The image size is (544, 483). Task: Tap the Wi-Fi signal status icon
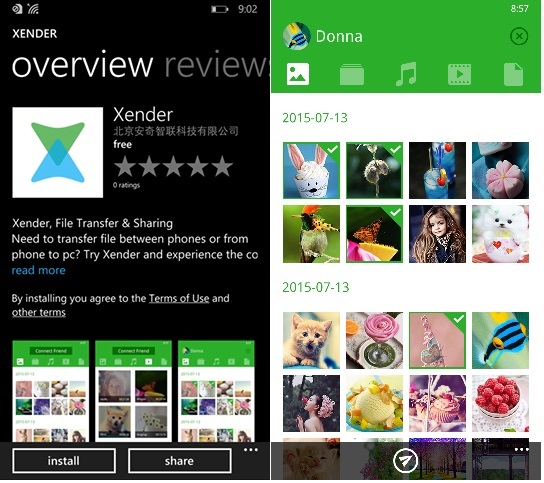click(34, 9)
